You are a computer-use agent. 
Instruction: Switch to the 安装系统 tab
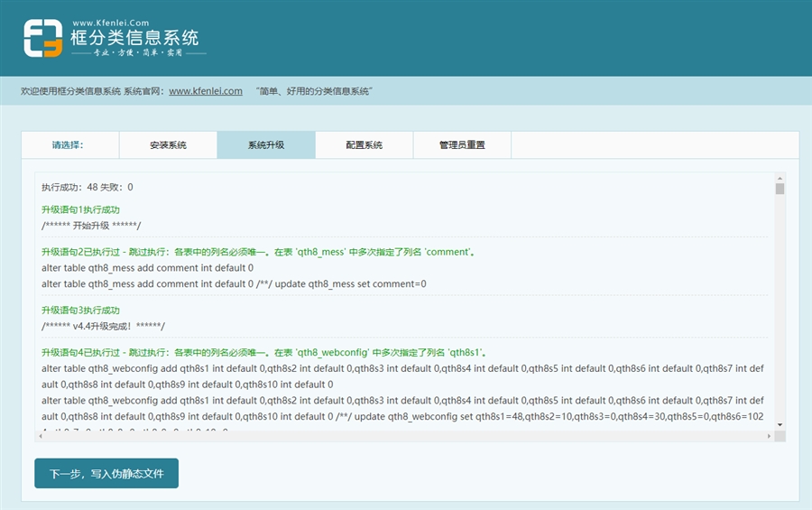168,144
